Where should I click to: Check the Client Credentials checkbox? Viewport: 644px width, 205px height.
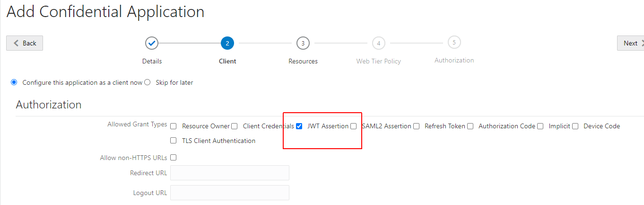[x=235, y=126]
